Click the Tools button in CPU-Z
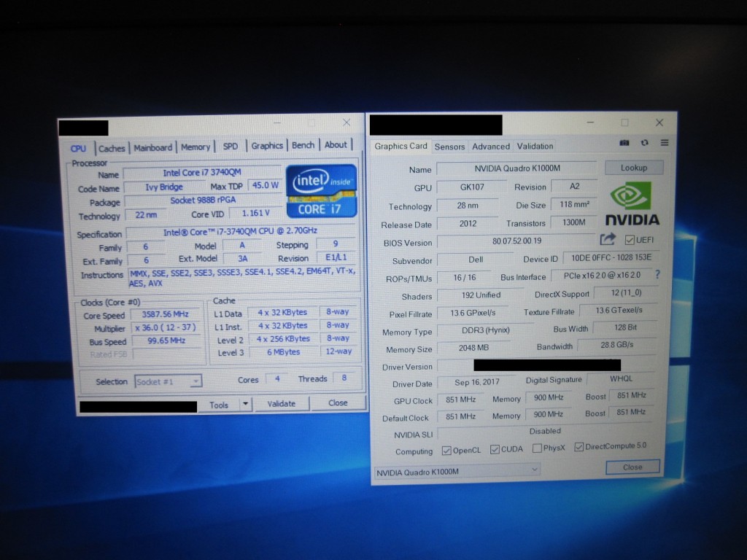Viewport: 747px width, 560px height. pos(219,405)
